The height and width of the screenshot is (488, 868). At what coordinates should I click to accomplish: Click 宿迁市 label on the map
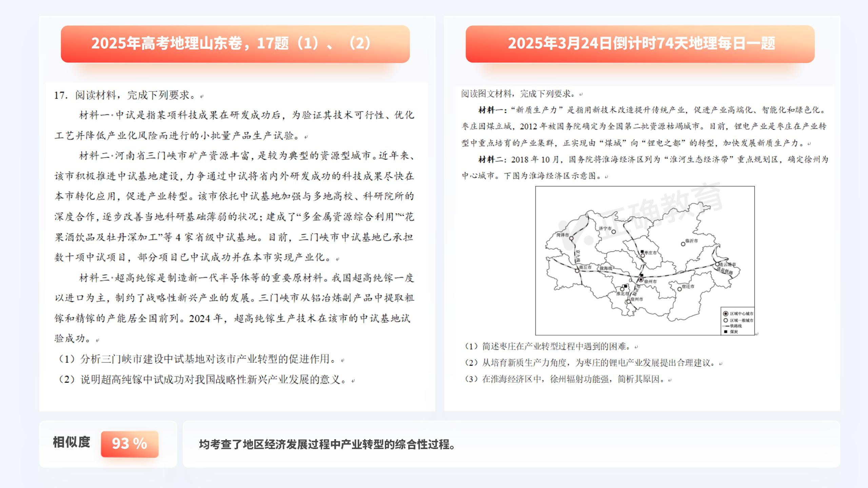688,286
